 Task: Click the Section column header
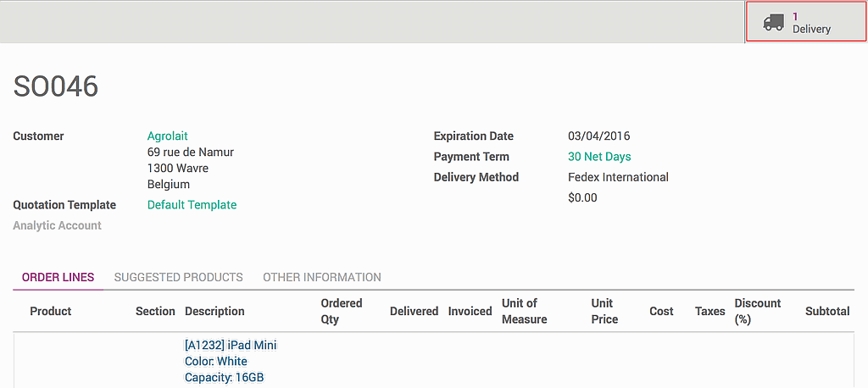point(155,311)
